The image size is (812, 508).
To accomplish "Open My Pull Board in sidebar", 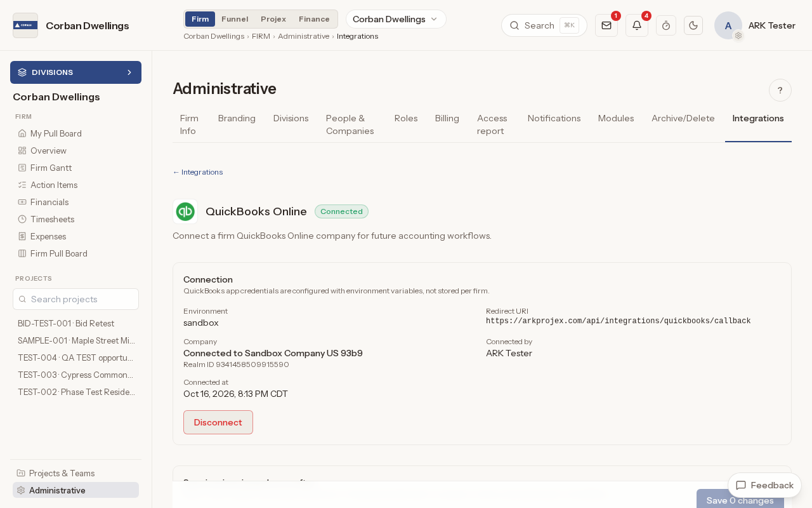I will [x=75, y=133].
